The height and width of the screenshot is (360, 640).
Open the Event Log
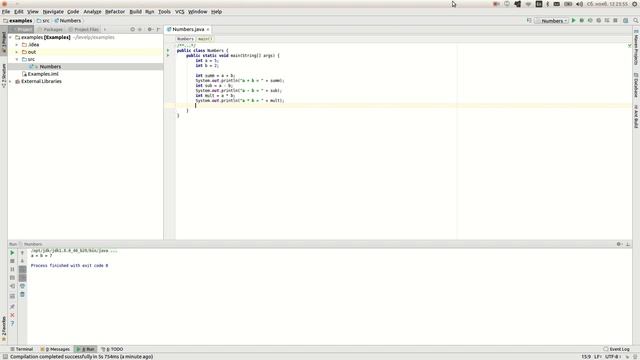(616, 349)
